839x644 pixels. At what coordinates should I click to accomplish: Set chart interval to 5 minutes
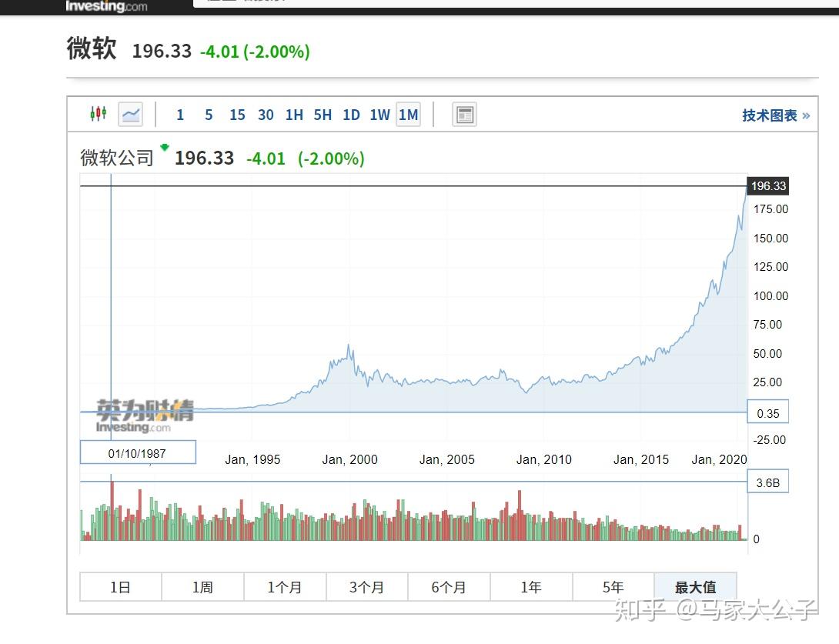click(x=209, y=115)
